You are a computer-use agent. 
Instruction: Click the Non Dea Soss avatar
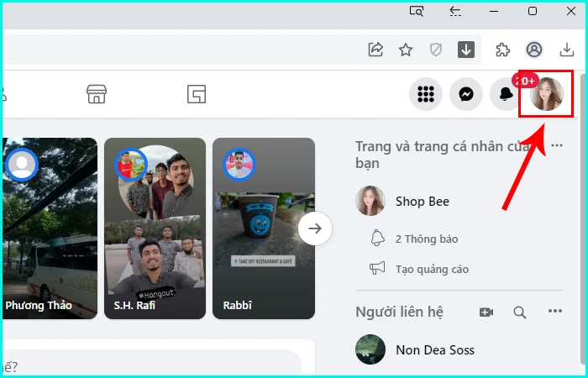point(370,349)
